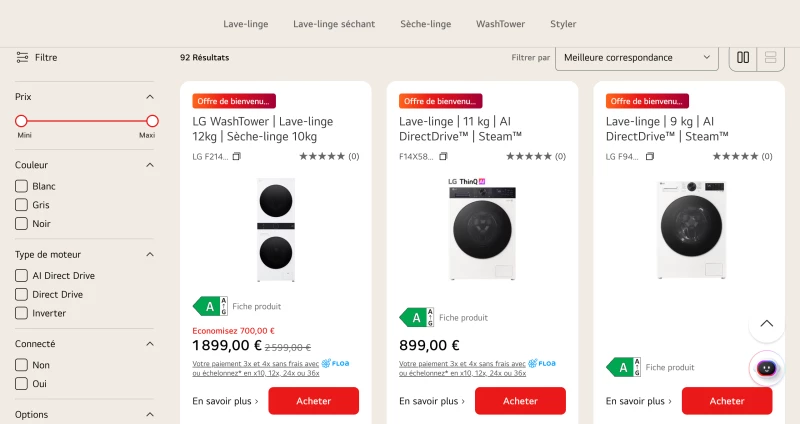Screen dimensions: 800x424
Task: Click Acheter for the WashTower product
Action: point(314,401)
